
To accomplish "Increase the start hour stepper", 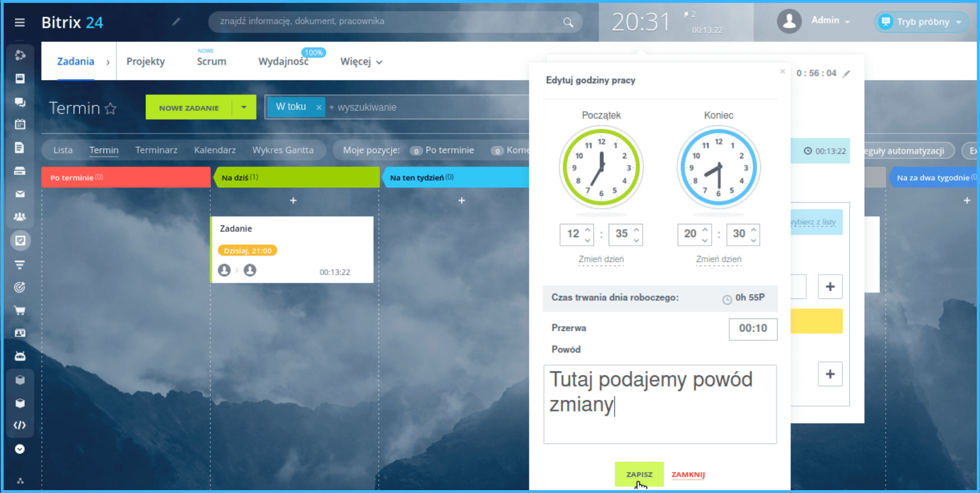I will coord(588,230).
